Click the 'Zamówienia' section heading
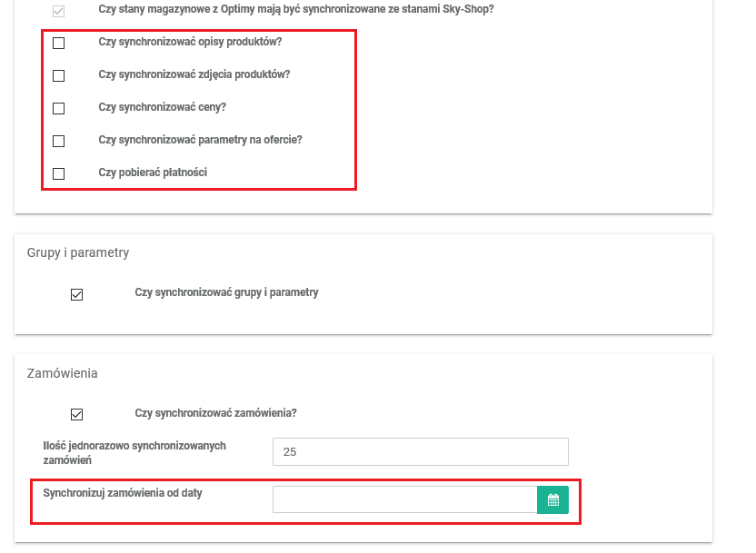 click(63, 373)
